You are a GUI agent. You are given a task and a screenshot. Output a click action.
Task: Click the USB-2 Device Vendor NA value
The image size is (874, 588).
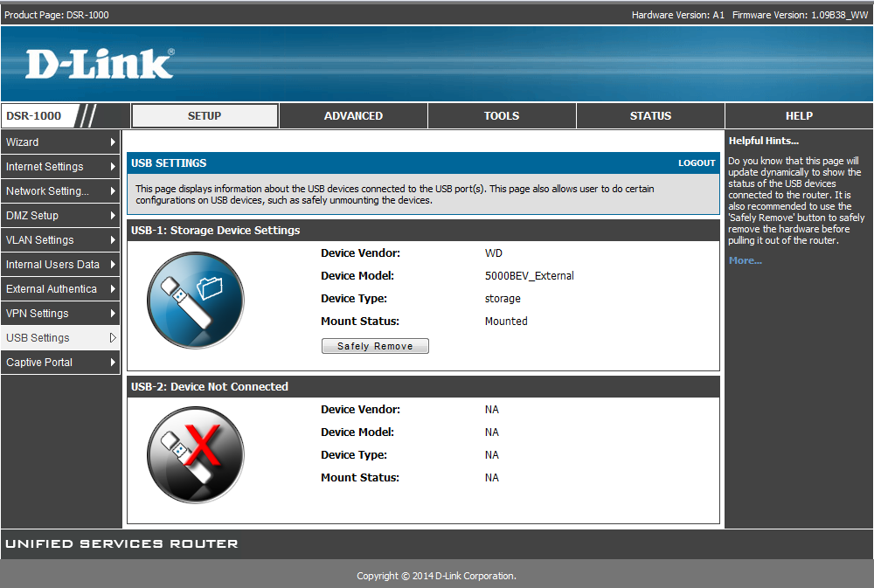pos(491,410)
